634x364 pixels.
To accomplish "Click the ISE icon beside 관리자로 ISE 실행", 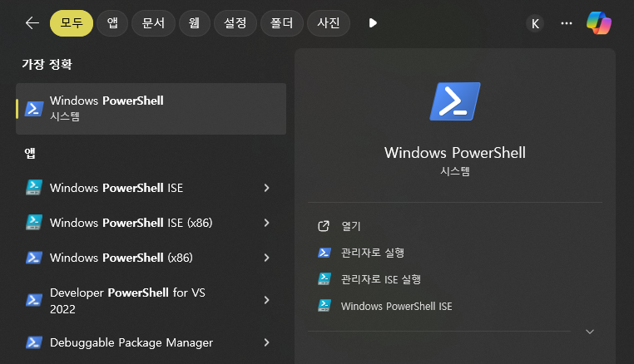I will (x=324, y=278).
